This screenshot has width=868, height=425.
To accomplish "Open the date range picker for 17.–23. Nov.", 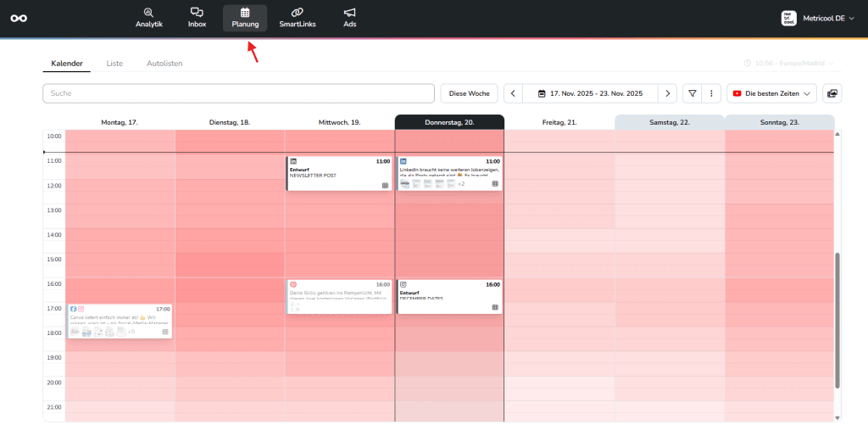I will coord(591,93).
